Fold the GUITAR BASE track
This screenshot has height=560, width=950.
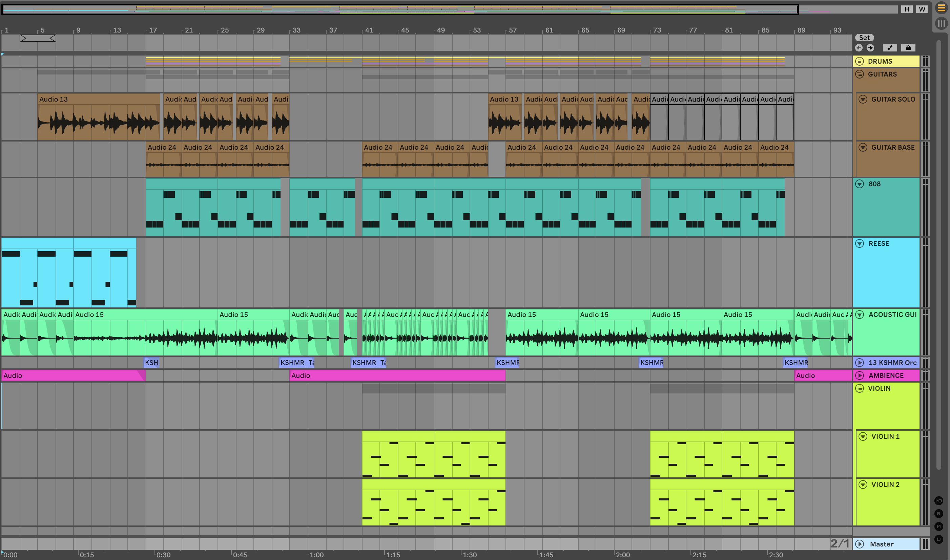pos(863,147)
